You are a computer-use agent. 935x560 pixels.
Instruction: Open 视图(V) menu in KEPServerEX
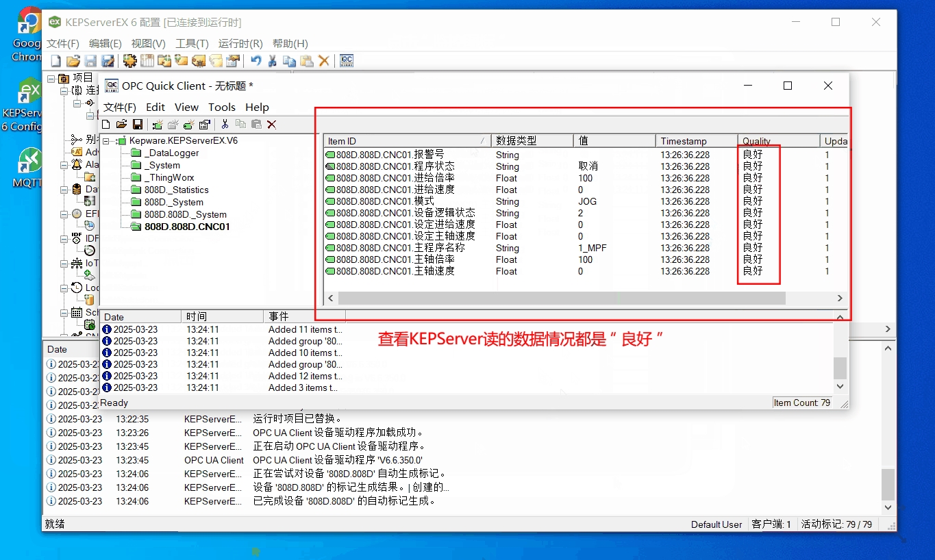(149, 43)
